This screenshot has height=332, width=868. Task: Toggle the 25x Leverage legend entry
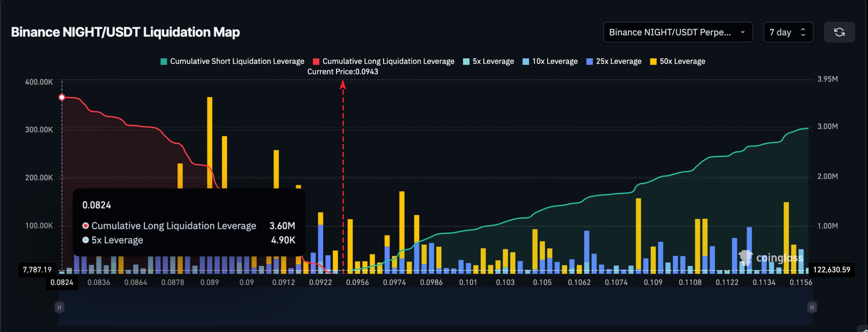tap(614, 61)
